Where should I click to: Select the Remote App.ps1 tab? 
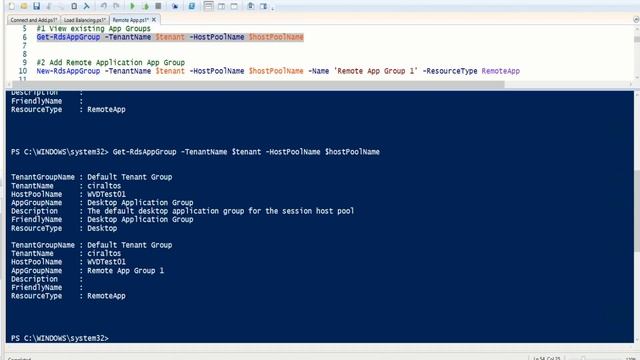(x=130, y=20)
